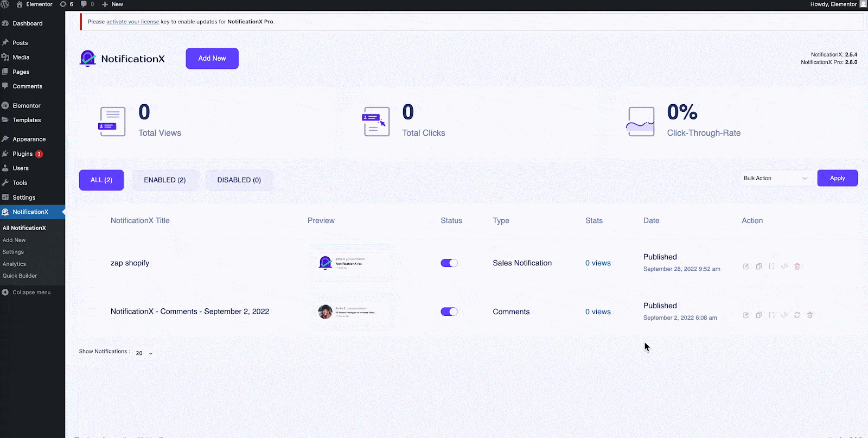Image resolution: width=868 pixels, height=438 pixels.
Task: Open the Media library sidebar item
Action: pyautogui.click(x=21, y=57)
